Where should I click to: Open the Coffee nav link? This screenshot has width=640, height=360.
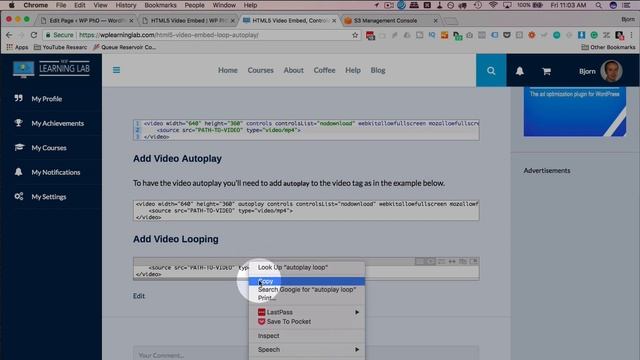tap(324, 70)
